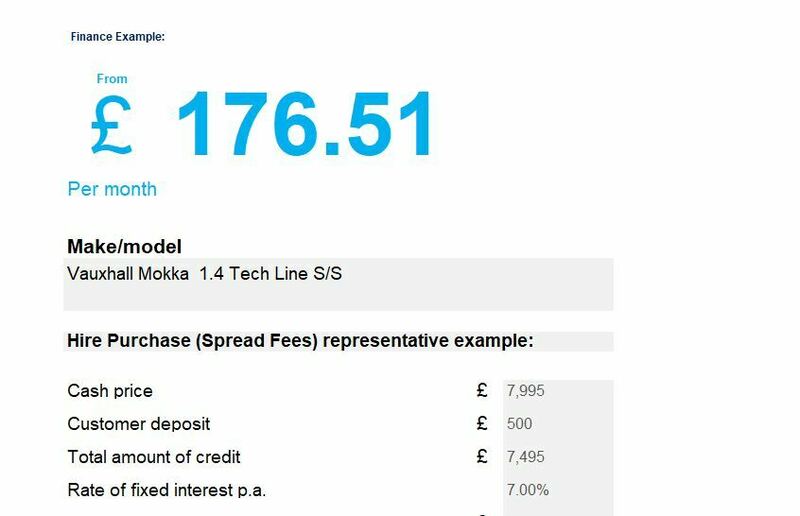Click the pound symbol beside Cash price

click(482, 390)
